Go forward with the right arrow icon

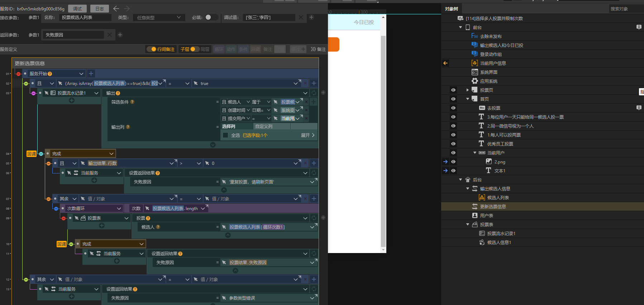[x=127, y=9]
